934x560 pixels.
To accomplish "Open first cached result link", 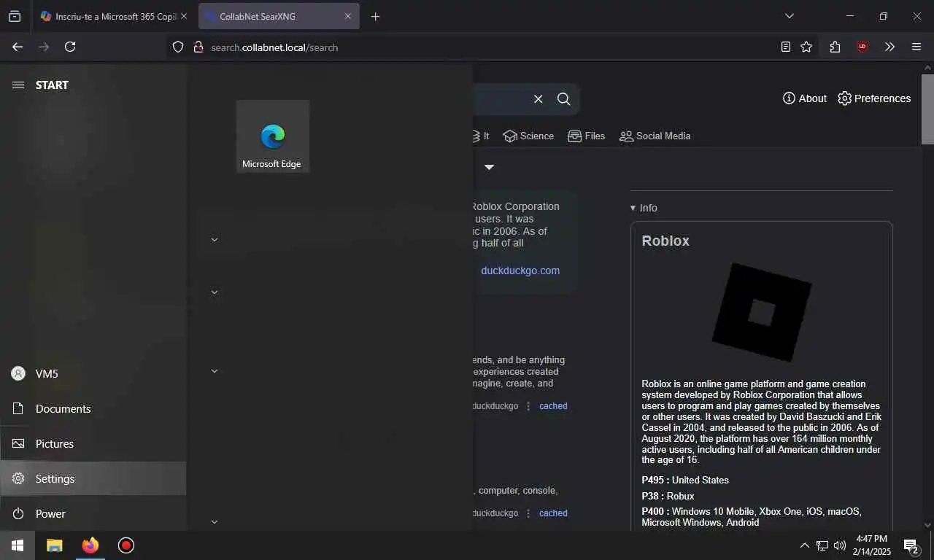I will (x=553, y=406).
